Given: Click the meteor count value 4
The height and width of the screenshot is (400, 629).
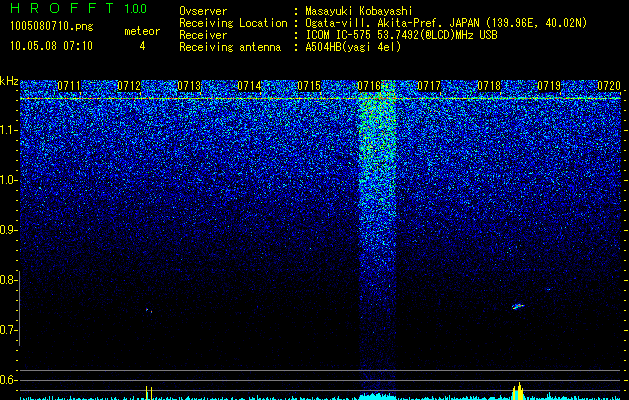Looking at the screenshot, I should tap(142, 46).
